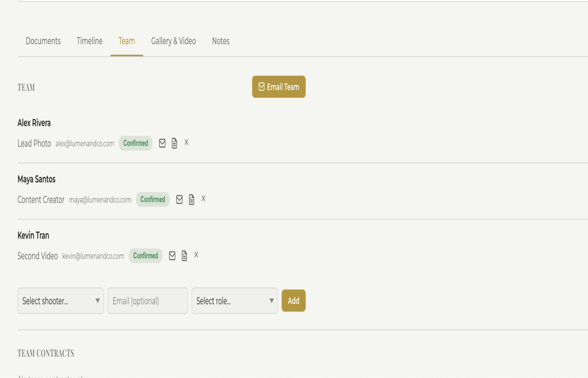Click the document icon for Maya Santos

click(192, 199)
